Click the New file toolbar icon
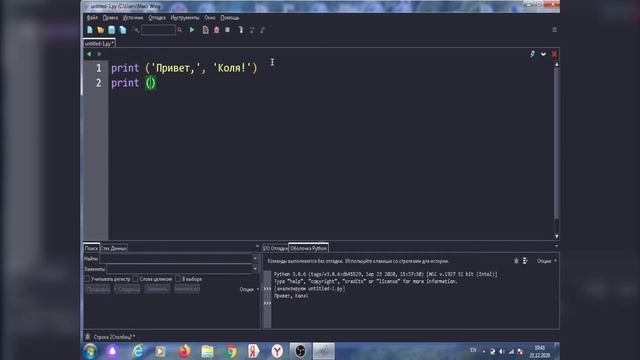 click(90, 30)
